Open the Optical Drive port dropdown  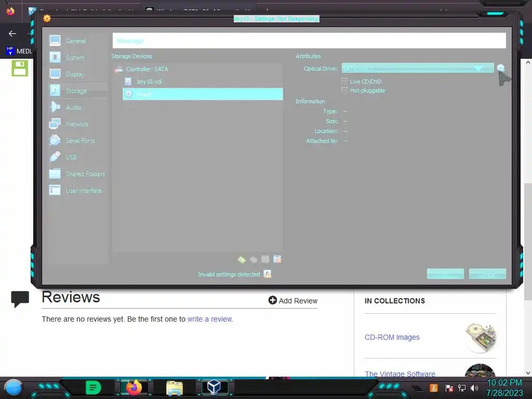[x=418, y=68]
